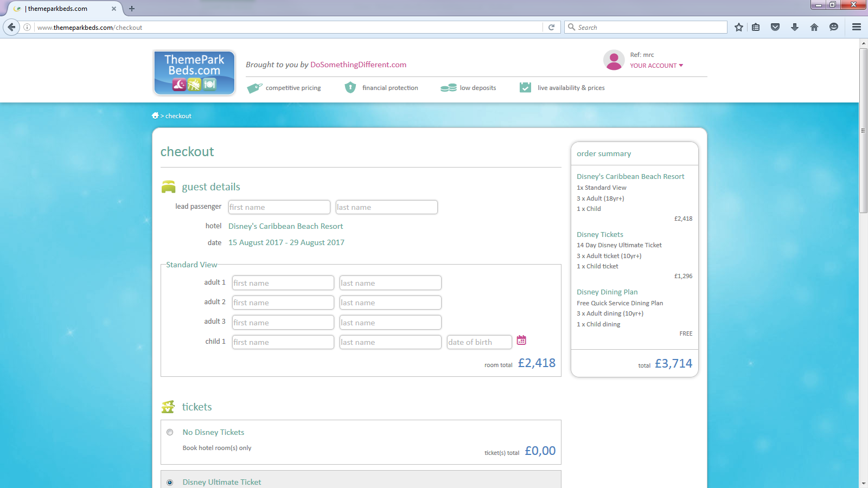Click the home breadcrumb icon

point(155,115)
